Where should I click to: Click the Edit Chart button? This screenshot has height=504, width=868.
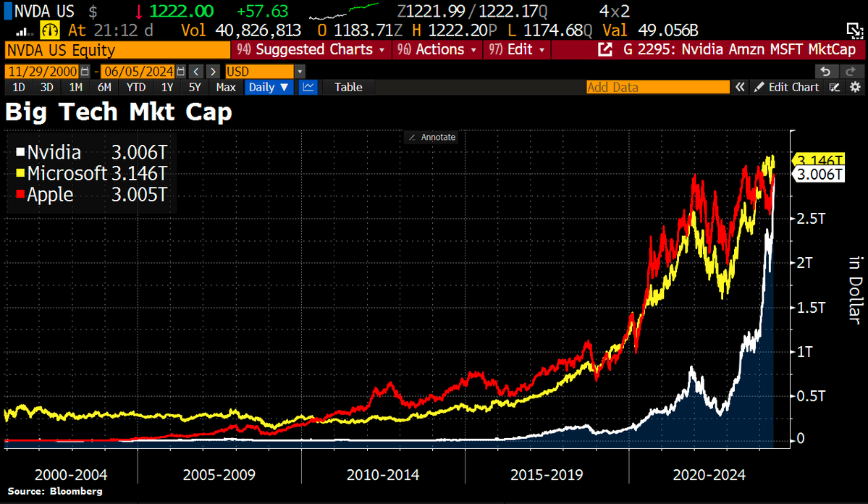tap(787, 87)
